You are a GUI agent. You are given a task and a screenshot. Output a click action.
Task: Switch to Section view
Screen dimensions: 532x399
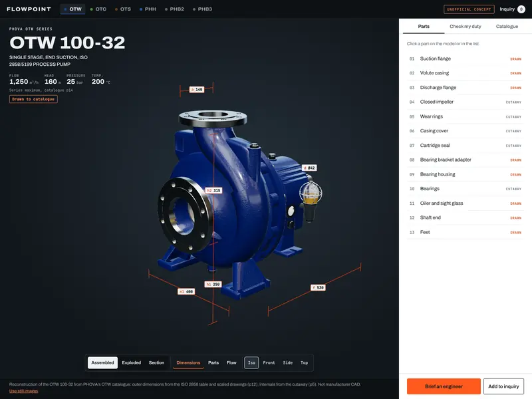coord(156,362)
